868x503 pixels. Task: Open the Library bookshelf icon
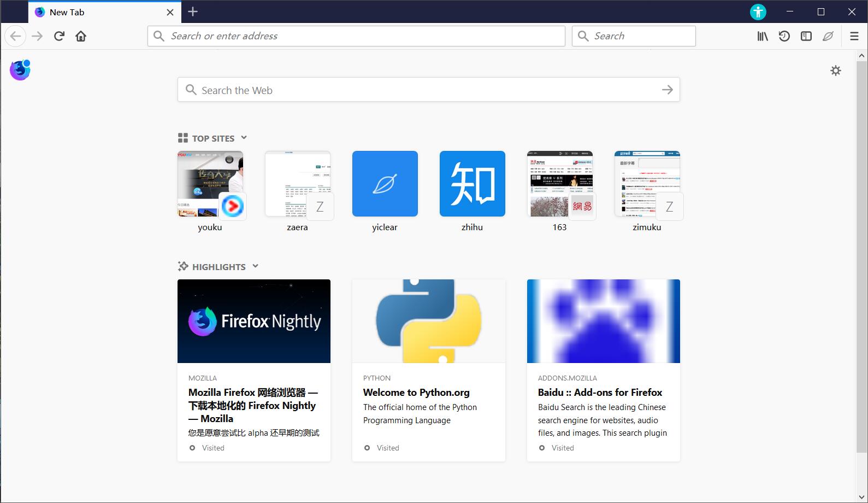(x=763, y=36)
